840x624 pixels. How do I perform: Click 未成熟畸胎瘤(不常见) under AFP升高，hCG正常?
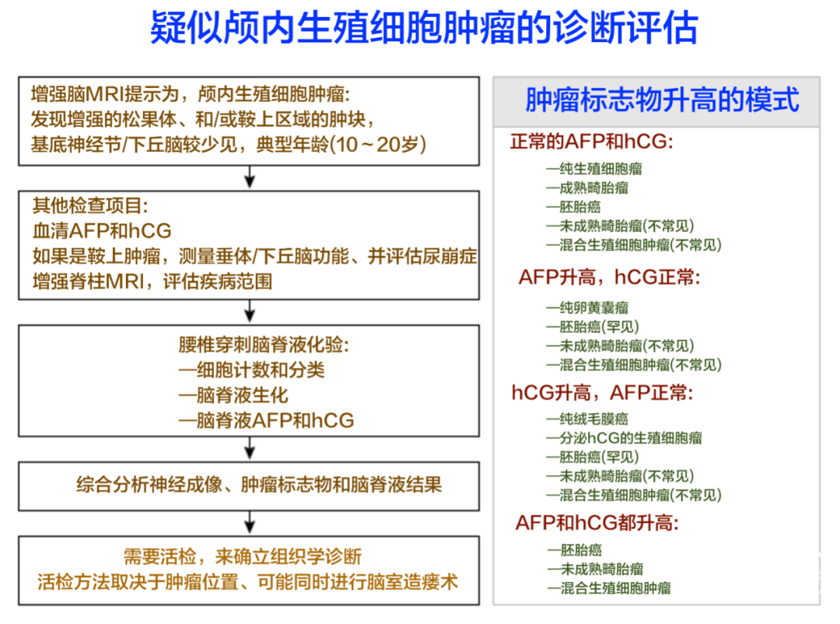[x=621, y=345]
